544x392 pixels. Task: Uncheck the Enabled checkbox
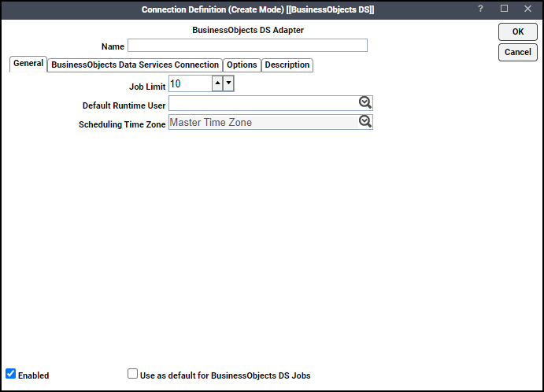(11, 374)
